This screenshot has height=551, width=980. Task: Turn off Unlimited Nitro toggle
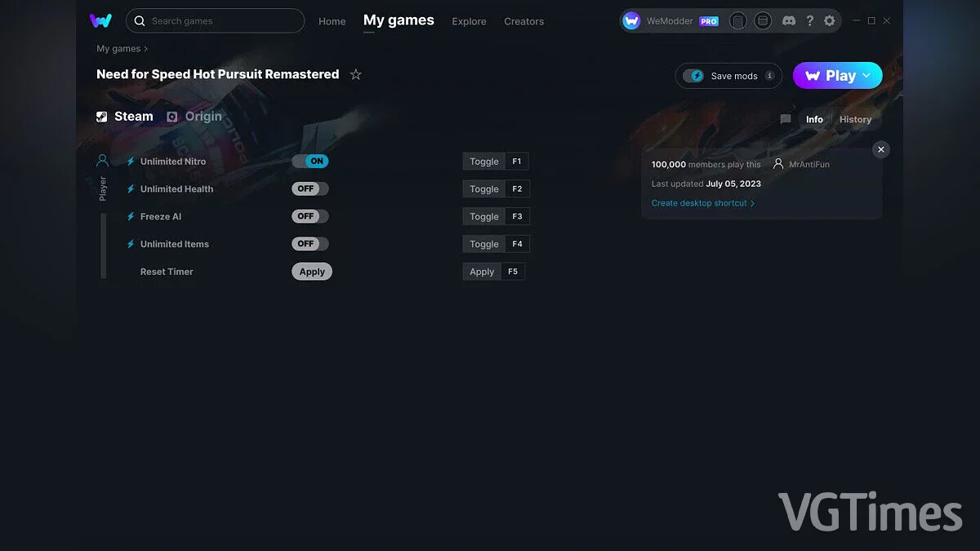(310, 162)
